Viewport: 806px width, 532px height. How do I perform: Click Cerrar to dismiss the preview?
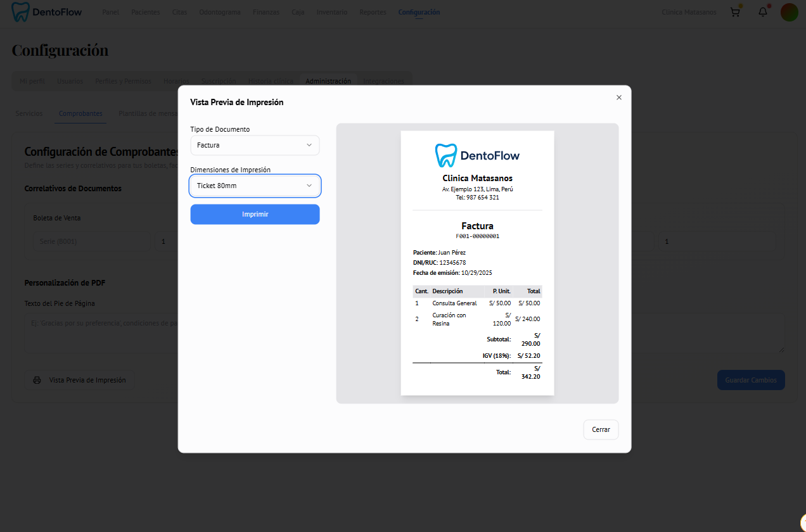[601, 429]
